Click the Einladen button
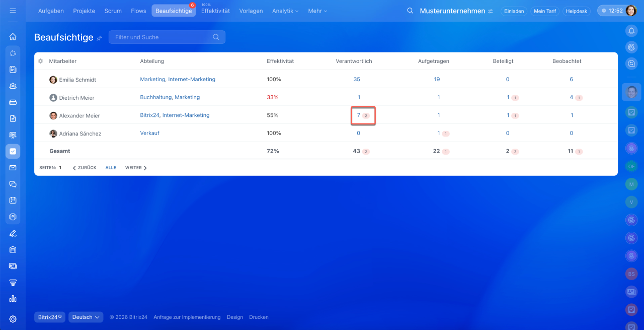Viewport: 644px width, 330px height. [514, 11]
